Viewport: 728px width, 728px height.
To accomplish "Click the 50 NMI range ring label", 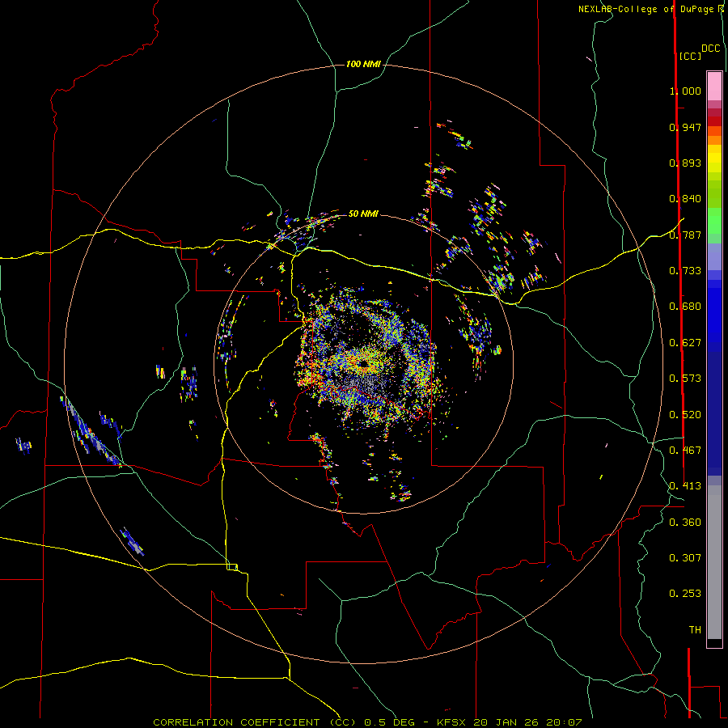I will [363, 214].
